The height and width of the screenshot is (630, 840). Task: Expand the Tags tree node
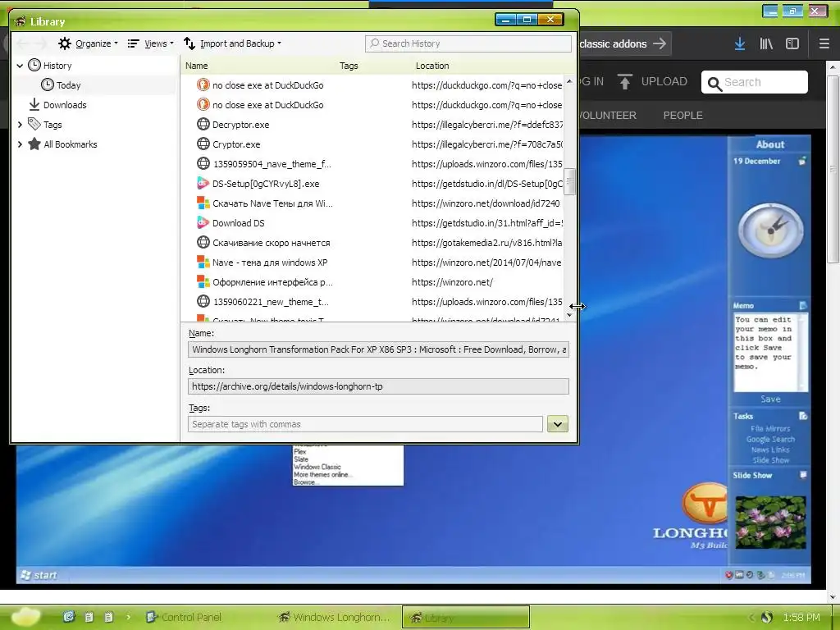pyautogui.click(x=20, y=125)
